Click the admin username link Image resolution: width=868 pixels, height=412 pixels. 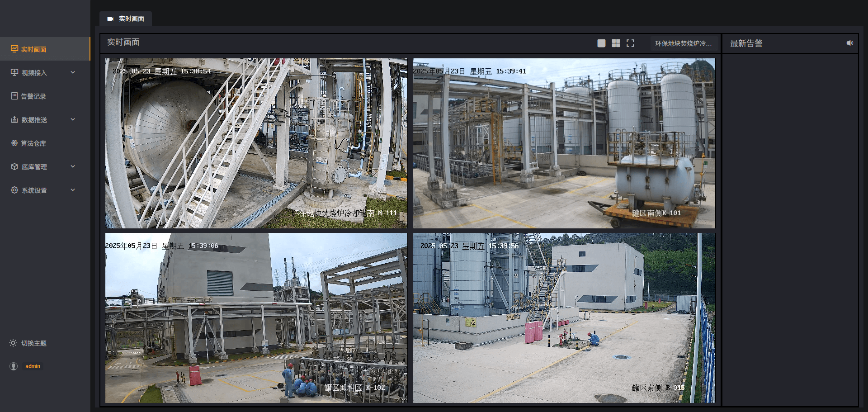pyautogui.click(x=33, y=366)
